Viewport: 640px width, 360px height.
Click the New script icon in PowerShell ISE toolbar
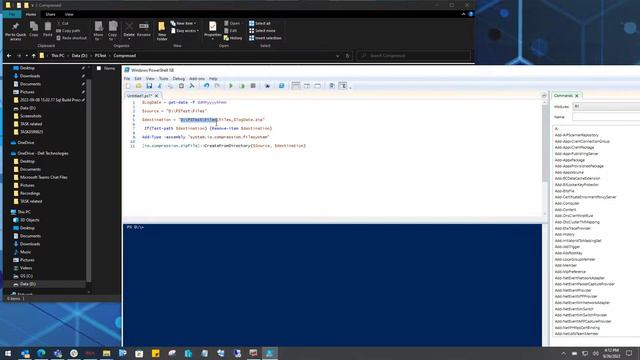(x=128, y=86)
